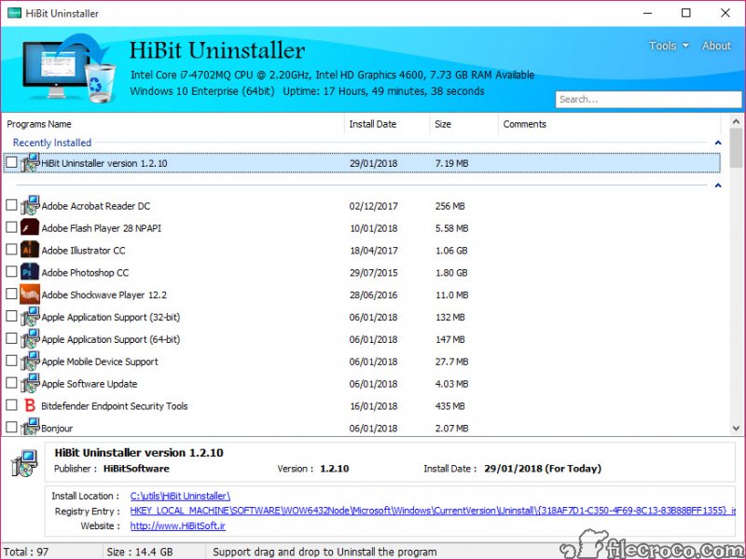Click the Size : 14.4 GB status entry

pyautogui.click(x=140, y=552)
